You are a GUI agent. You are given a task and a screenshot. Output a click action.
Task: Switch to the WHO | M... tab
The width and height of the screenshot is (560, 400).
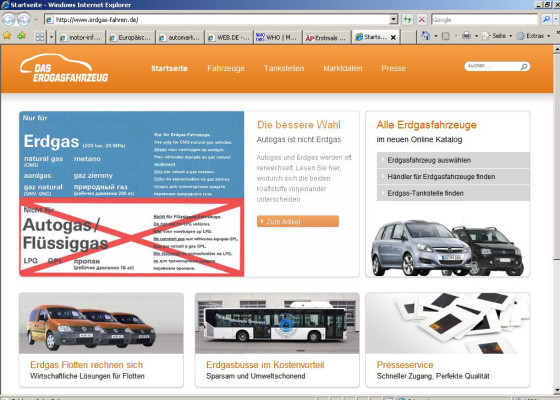point(278,37)
